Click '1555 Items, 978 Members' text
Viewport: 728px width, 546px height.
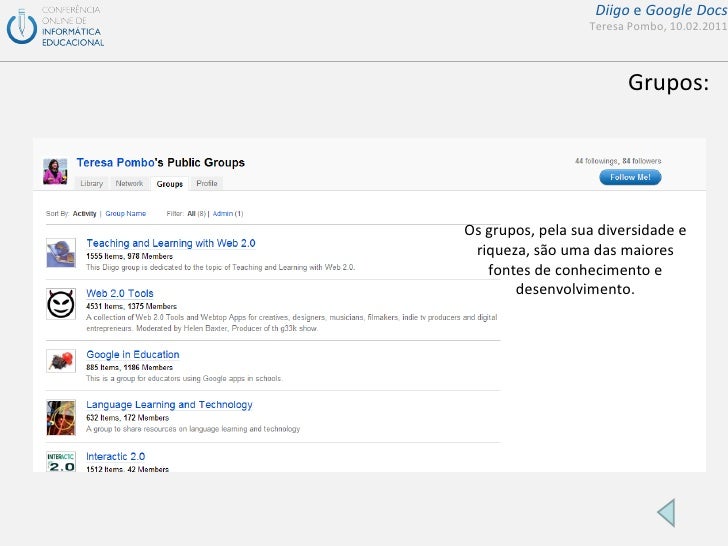coord(130,256)
